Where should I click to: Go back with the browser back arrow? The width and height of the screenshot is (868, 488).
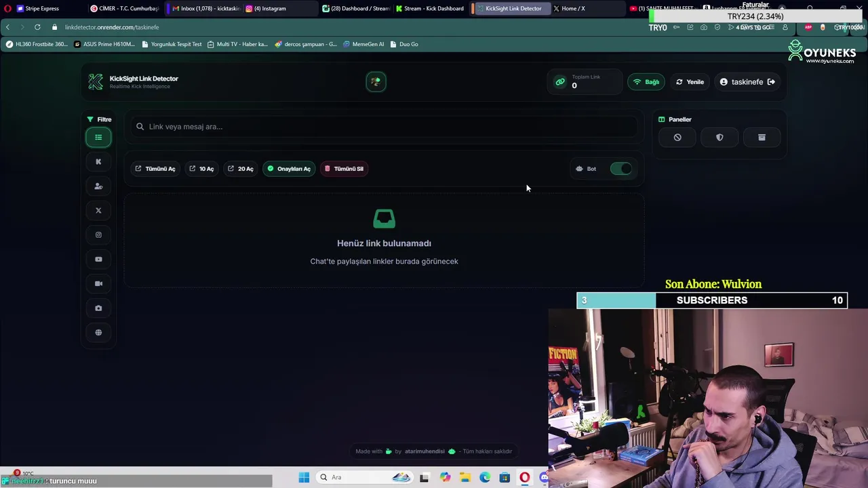[x=7, y=27]
